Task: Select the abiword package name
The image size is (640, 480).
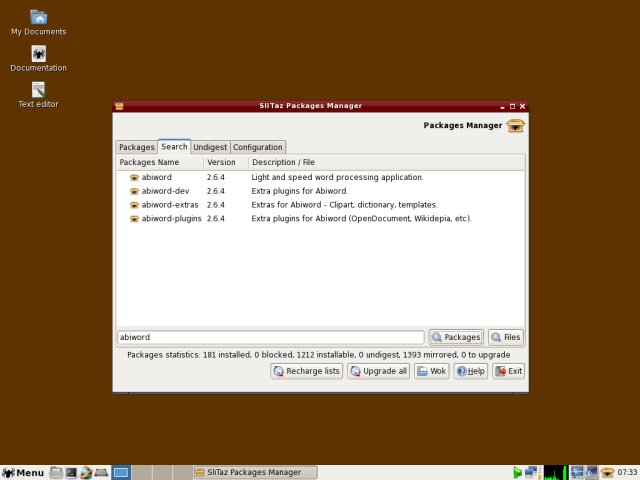Action: (157, 178)
